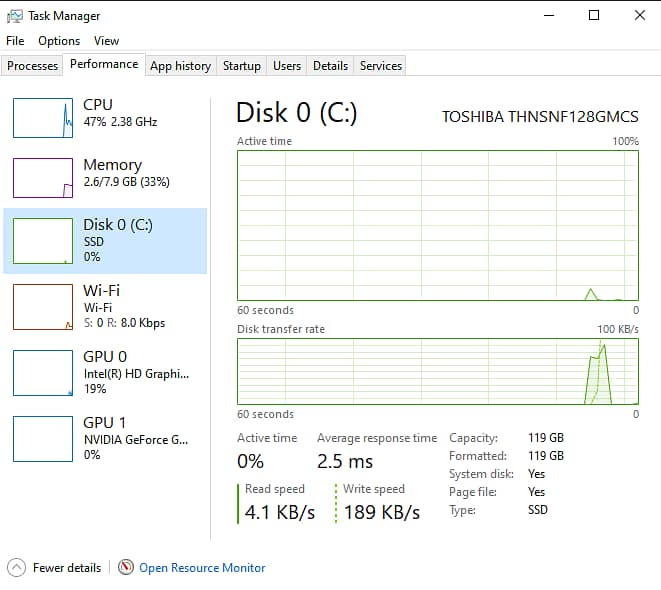Collapse view with Fewer details arrow icon
661x590 pixels.
tap(16, 568)
